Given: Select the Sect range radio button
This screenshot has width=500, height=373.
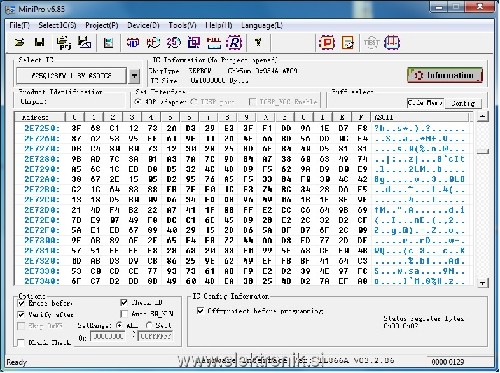Looking at the screenshot, I should 149,325.
